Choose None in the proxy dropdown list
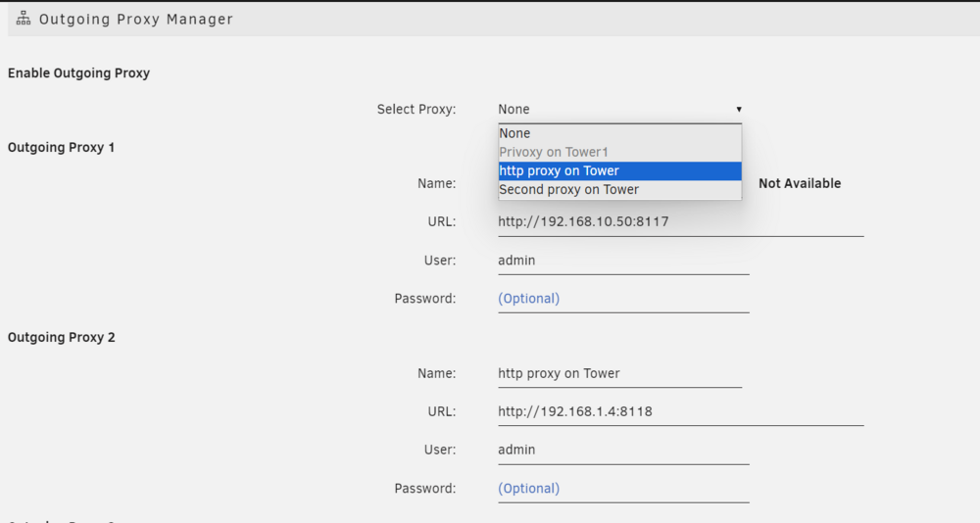The height and width of the screenshot is (523, 980). pos(620,133)
